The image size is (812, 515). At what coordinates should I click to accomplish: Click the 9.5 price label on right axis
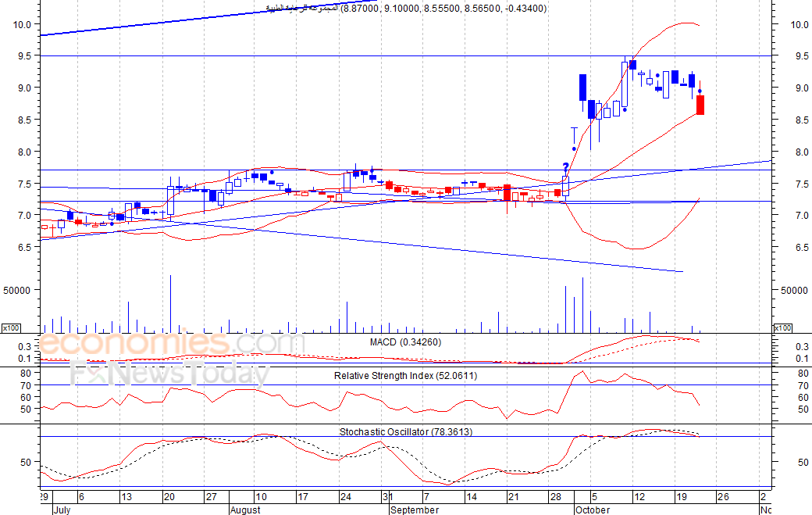coord(802,56)
